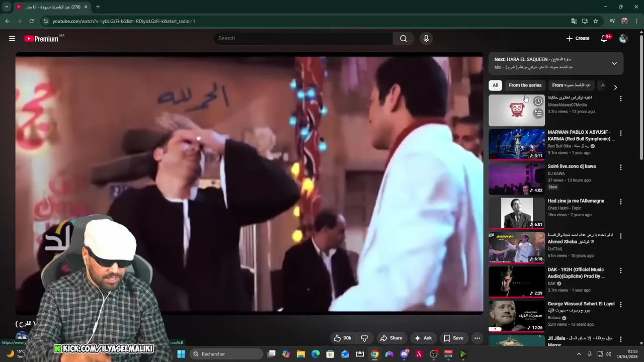Start voice search with microphone icon

pyautogui.click(x=426, y=38)
